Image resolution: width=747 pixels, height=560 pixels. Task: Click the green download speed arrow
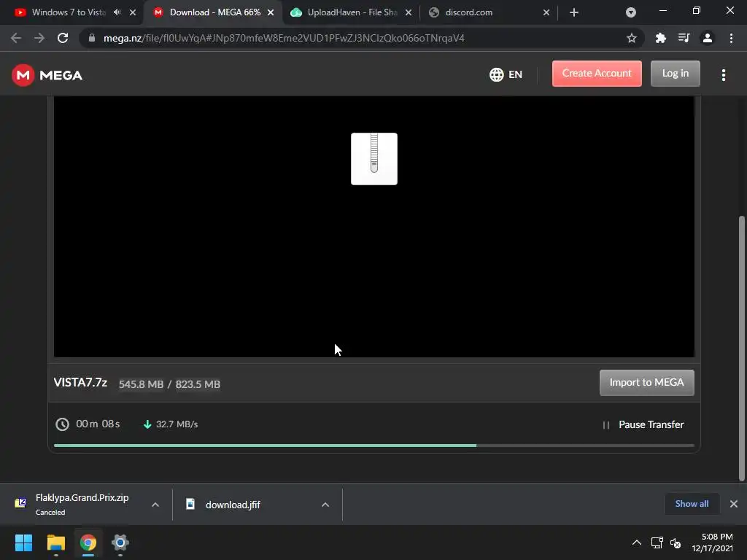147,424
